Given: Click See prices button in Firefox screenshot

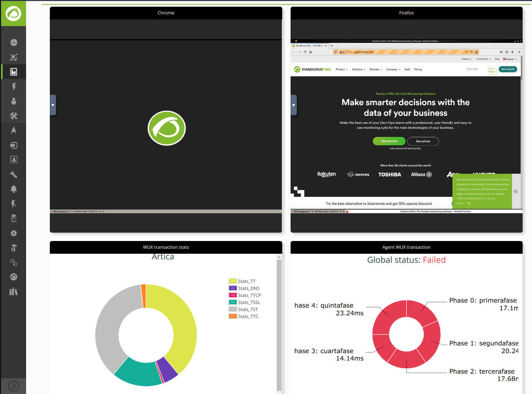Looking at the screenshot, I should [423, 141].
